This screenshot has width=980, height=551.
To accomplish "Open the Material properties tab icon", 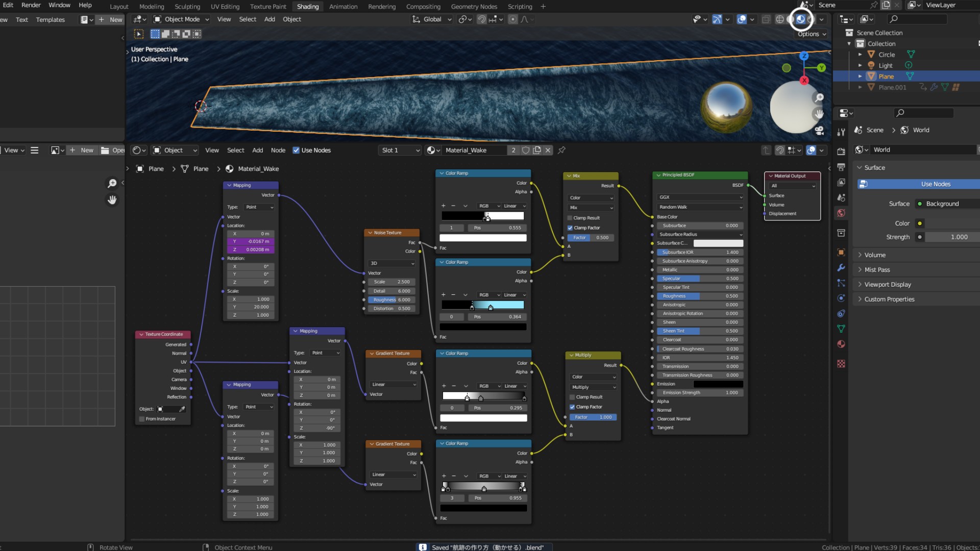I will click(x=841, y=344).
